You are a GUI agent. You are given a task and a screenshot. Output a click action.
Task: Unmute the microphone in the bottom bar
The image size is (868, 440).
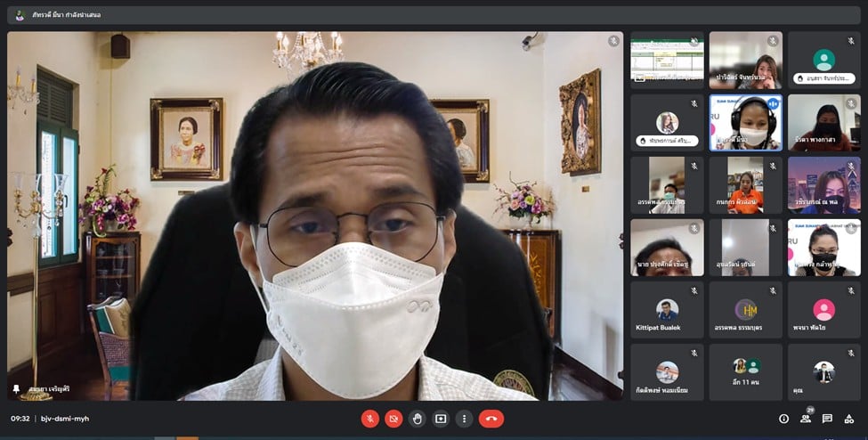tap(369, 419)
